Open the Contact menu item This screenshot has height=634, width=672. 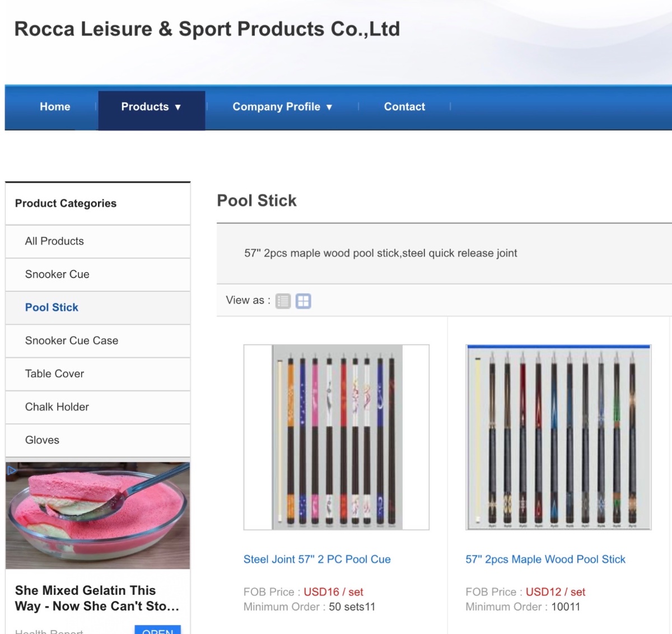click(x=404, y=106)
